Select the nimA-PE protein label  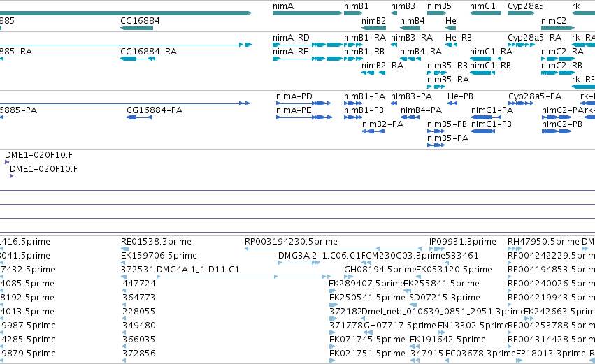(294, 110)
